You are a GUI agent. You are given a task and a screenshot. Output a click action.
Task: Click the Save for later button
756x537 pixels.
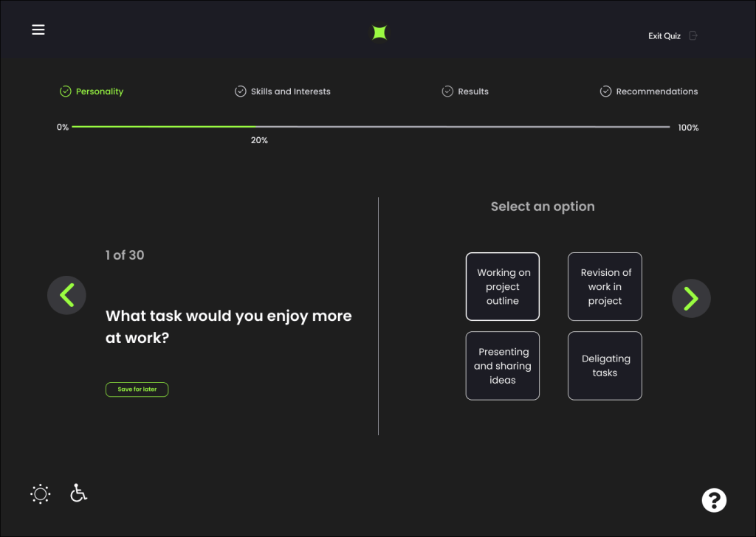coord(137,389)
